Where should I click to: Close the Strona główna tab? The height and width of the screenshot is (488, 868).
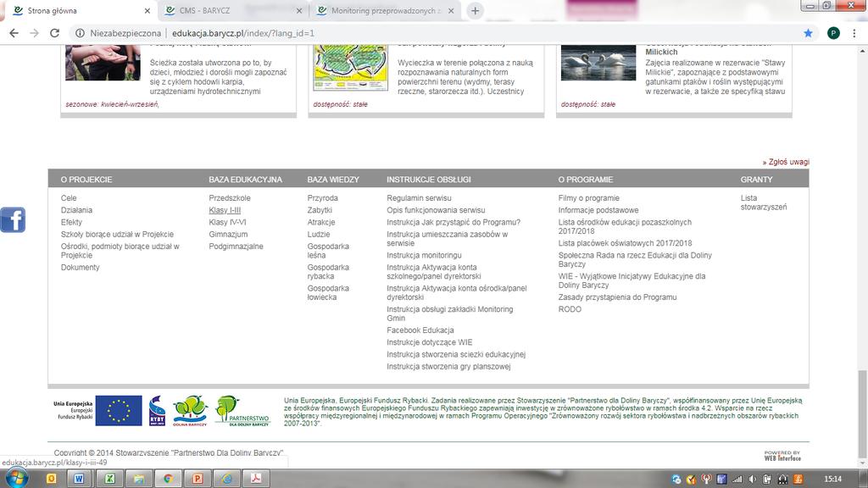147,10
